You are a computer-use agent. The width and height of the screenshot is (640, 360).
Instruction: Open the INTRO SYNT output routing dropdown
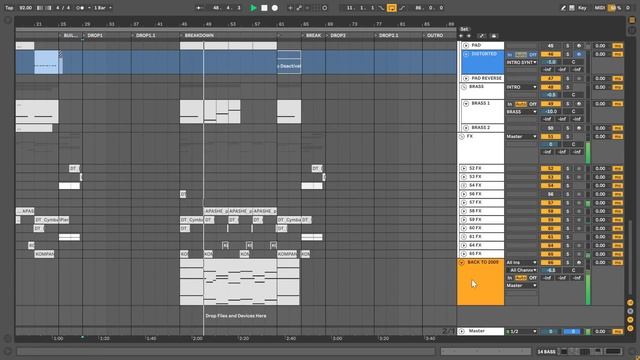(x=522, y=62)
